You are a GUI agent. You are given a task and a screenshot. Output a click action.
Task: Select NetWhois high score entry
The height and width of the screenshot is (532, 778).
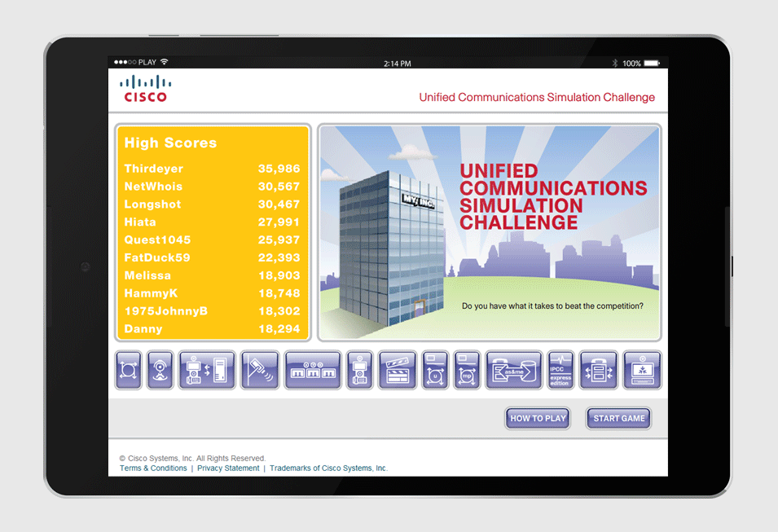(213, 187)
